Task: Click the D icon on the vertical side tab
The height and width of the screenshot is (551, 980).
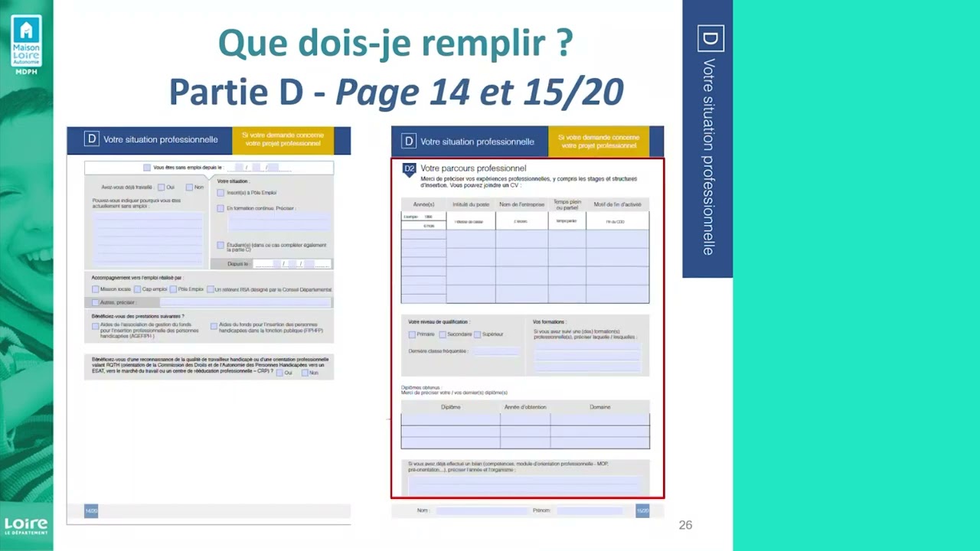Action: pyautogui.click(x=710, y=38)
